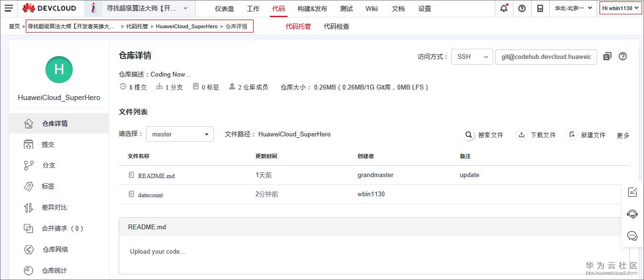Switch to 仪表盘 tab
Image resolution: width=644 pixels, height=280 pixels.
point(224,9)
